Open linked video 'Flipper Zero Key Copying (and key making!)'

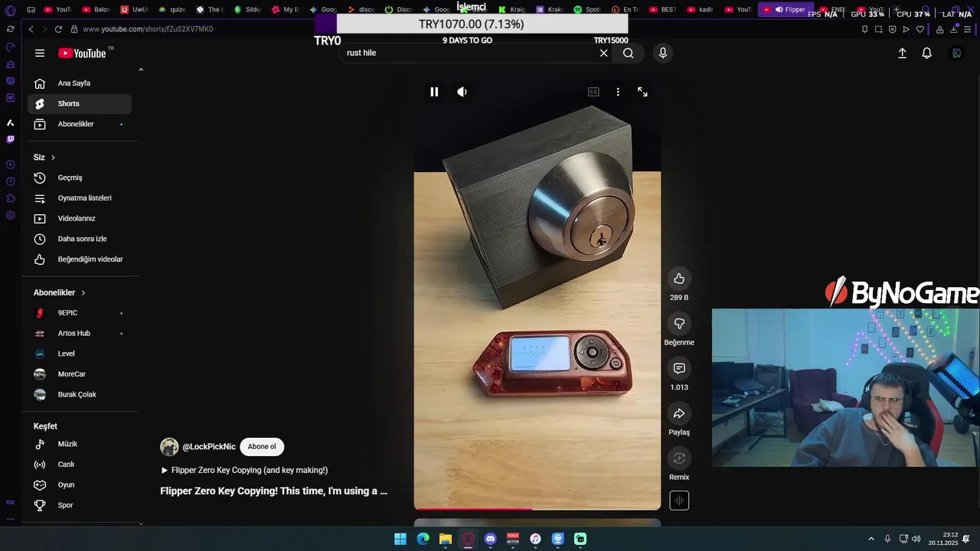[x=244, y=470]
